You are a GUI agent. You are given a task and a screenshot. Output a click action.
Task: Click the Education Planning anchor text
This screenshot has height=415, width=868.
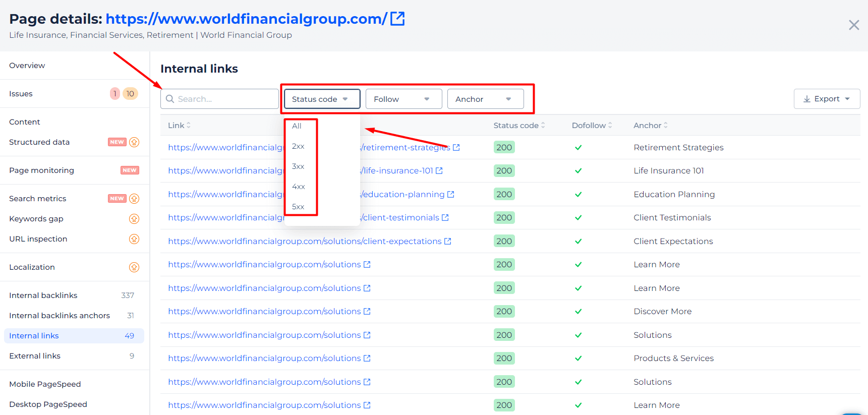(x=674, y=194)
